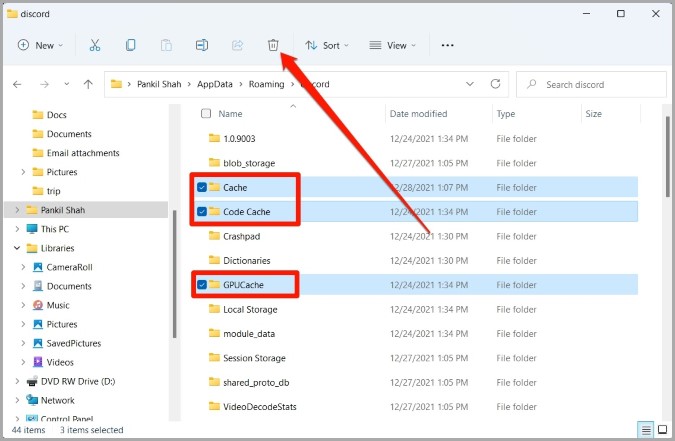Click the Paste clipboard icon
The height and width of the screenshot is (441, 675).
point(166,45)
